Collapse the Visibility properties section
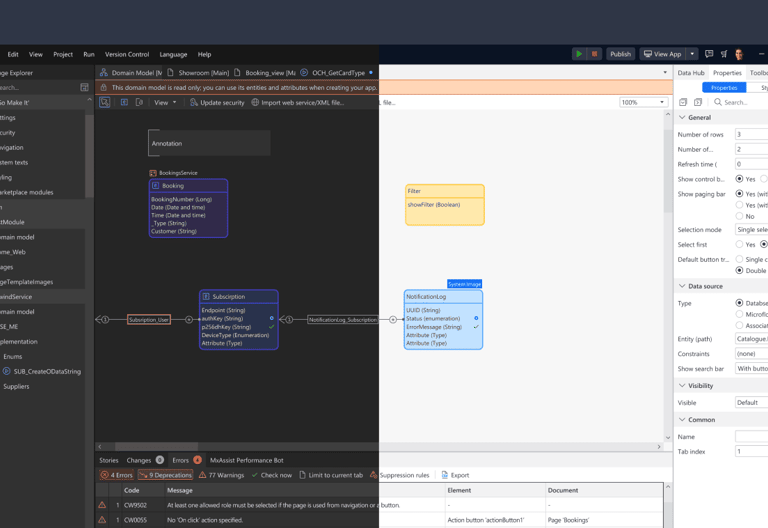 (682, 385)
